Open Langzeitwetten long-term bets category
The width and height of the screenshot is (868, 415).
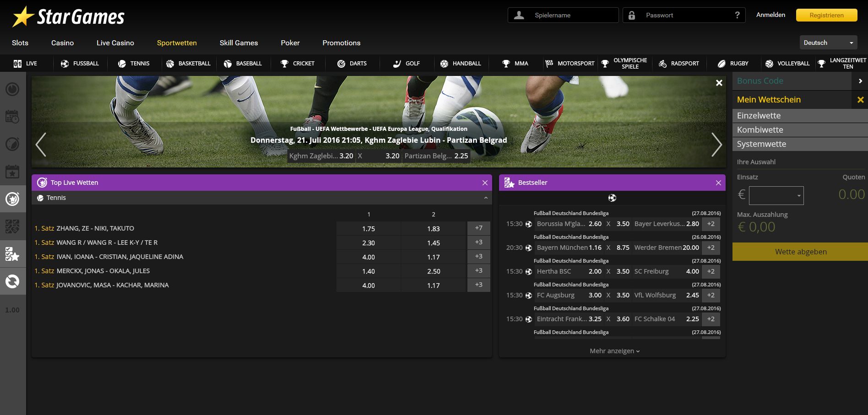click(x=842, y=64)
